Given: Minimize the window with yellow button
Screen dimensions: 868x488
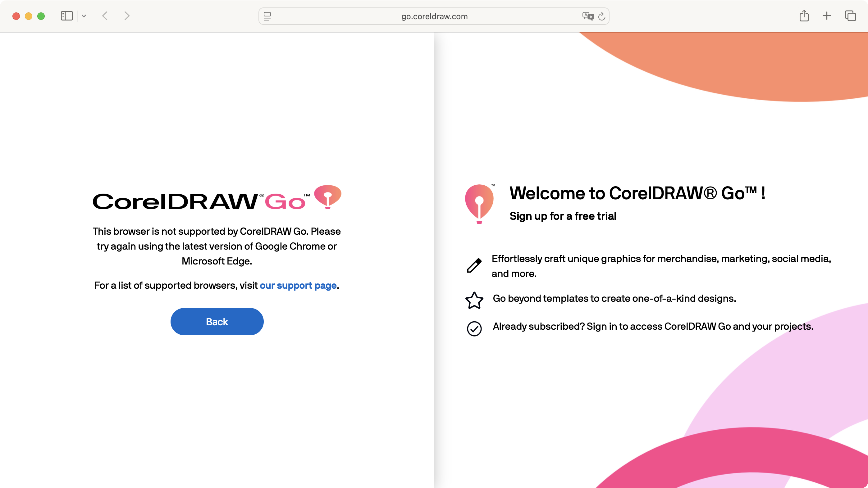Looking at the screenshot, I should [x=29, y=16].
